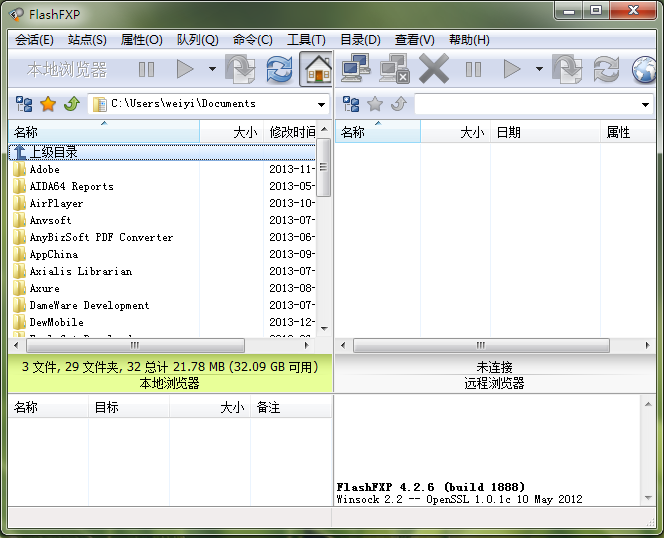Click local folder tree view icon
The width and height of the screenshot is (664, 538).
pos(24,104)
